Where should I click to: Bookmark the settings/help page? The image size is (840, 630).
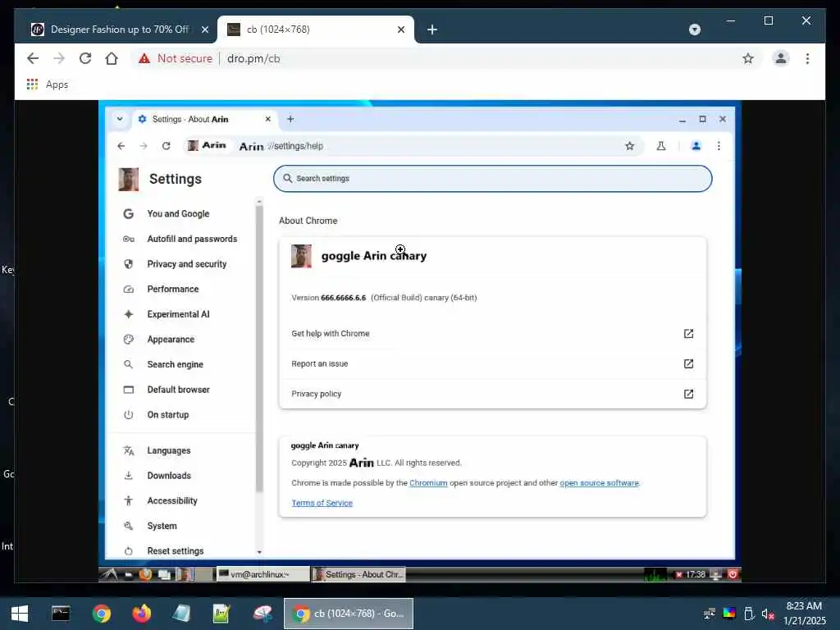point(629,146)
